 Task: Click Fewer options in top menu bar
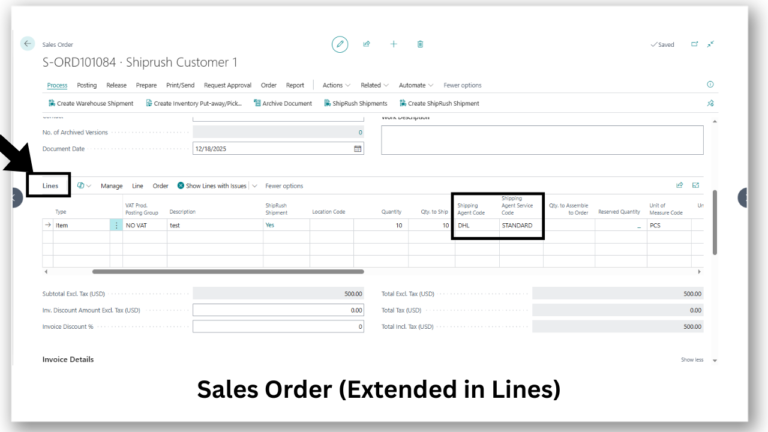click(462, 85)
